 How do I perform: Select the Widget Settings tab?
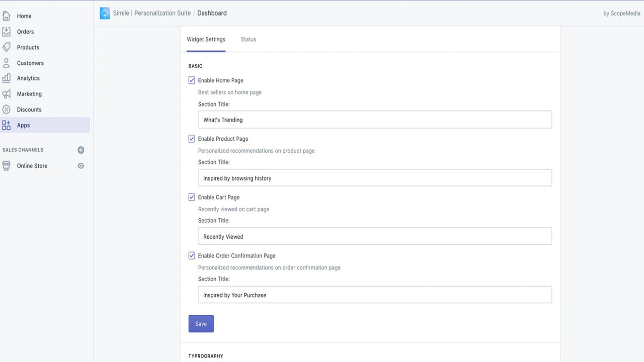tap(206, 39)
